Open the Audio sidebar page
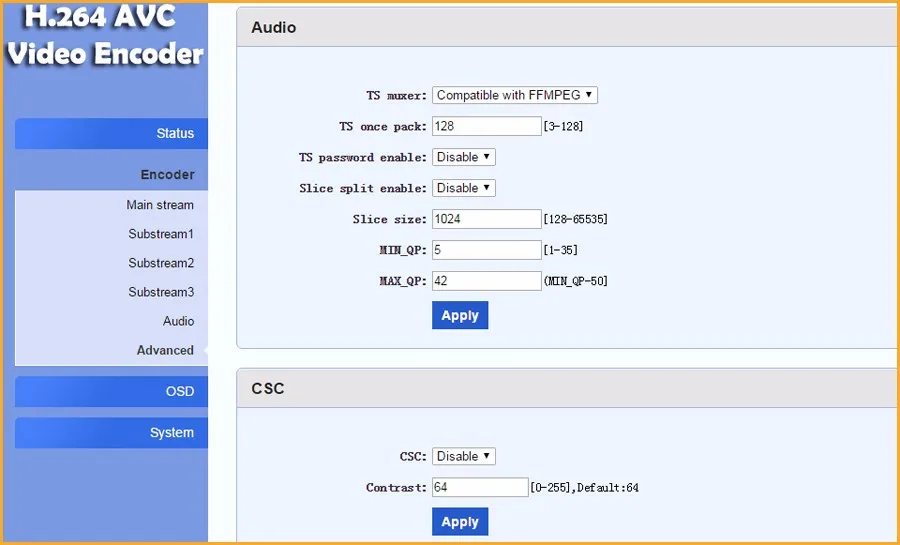The width and height of the screenshot is (900, 545). (178, 321)
